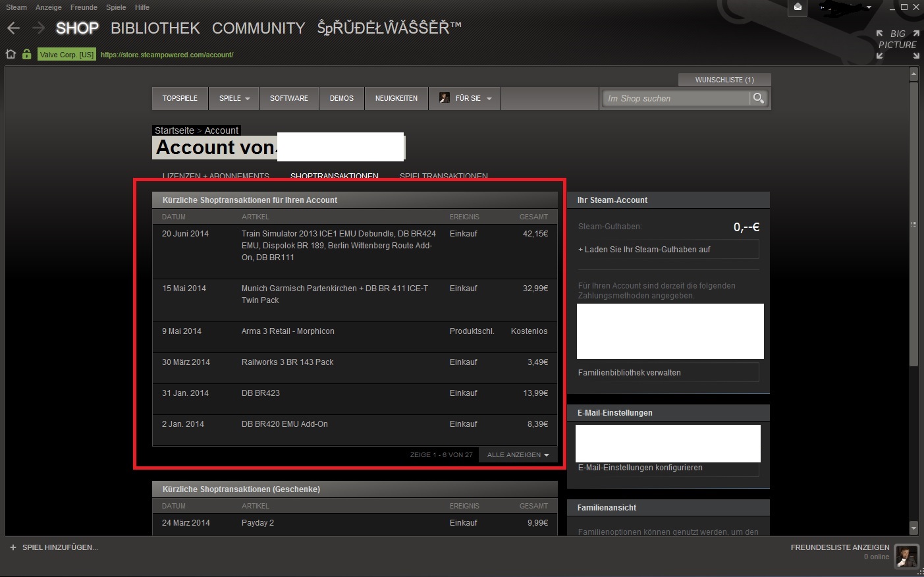Screen dimensions: 924x577
Task: Click the Payday 2 gift transaction
Action: (258, 523)
